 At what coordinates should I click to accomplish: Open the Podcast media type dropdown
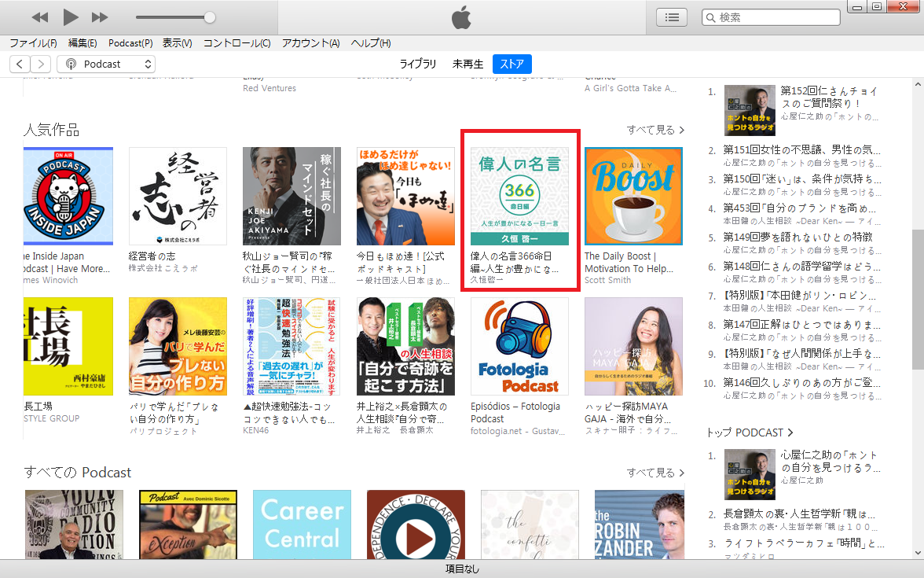click(x=107, y=64)
